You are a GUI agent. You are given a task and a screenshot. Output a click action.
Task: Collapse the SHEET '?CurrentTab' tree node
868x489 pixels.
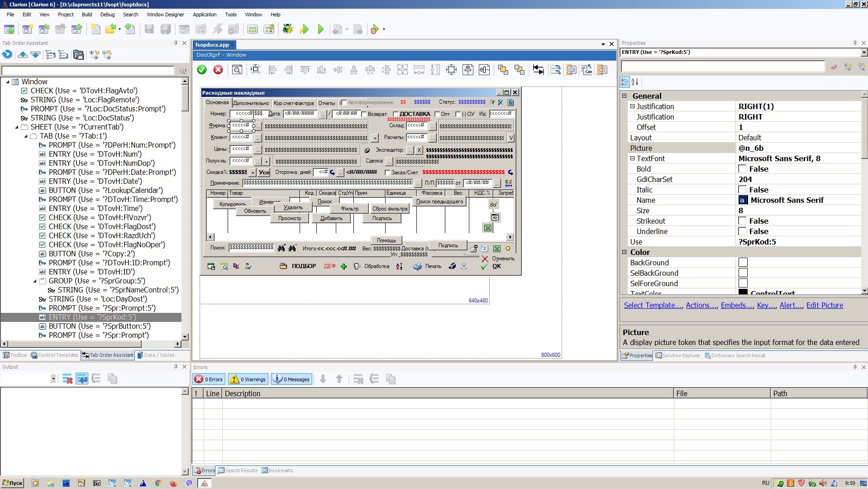pyautogui.click(x=17, y=127)
